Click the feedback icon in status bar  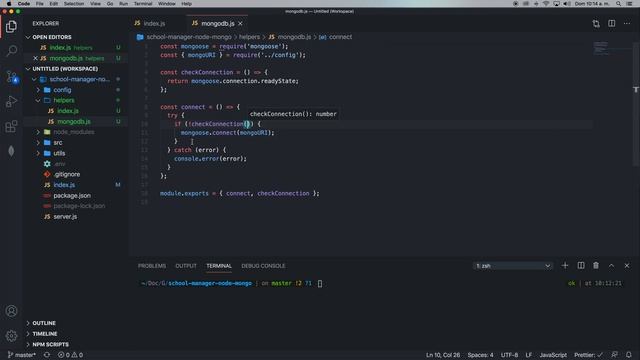(614, 355)
